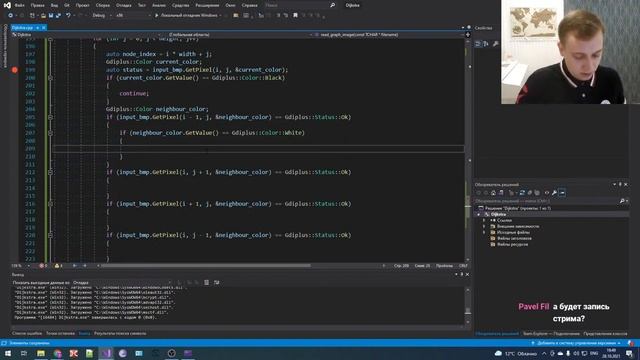
Task: Switch to Представление классов tab
Action: [605, 334]
